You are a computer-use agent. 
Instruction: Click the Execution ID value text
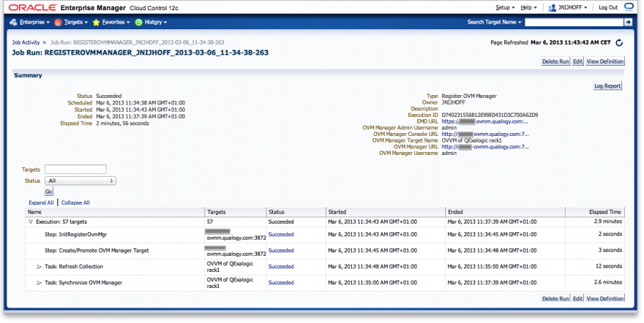(x=490, y=115)
